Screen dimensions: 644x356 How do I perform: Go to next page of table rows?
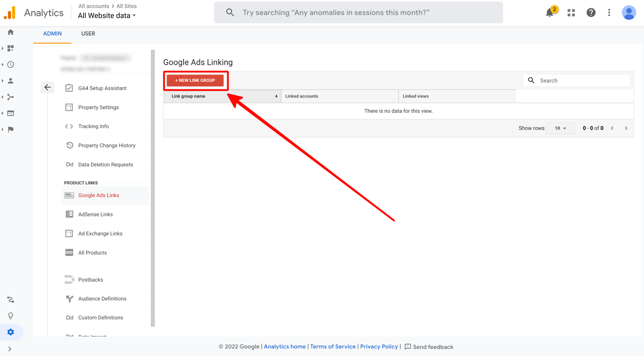point(626,128)
